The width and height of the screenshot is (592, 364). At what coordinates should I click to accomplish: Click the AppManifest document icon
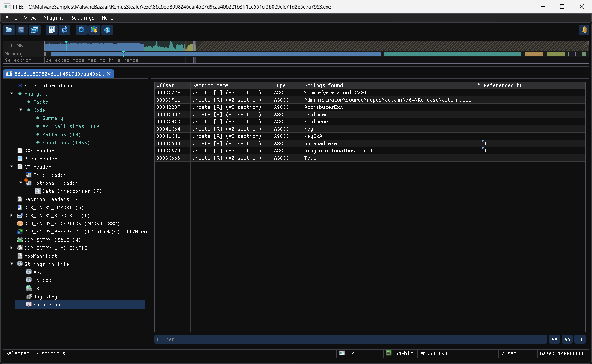(x=20, y=256)
